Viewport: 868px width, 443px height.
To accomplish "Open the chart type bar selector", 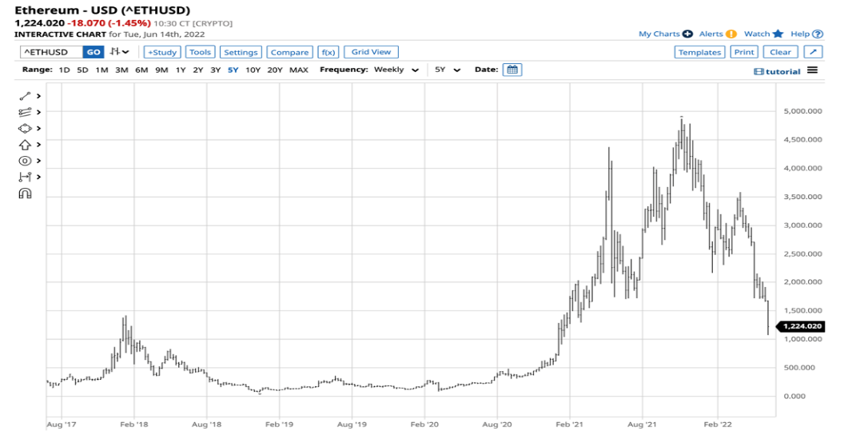I will (x=119, y=51).
